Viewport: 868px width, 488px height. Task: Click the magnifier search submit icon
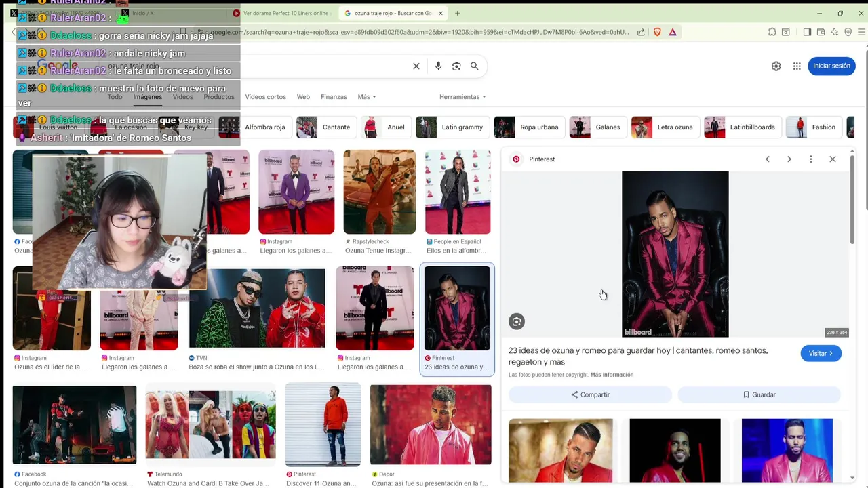(x=475, y=66)
